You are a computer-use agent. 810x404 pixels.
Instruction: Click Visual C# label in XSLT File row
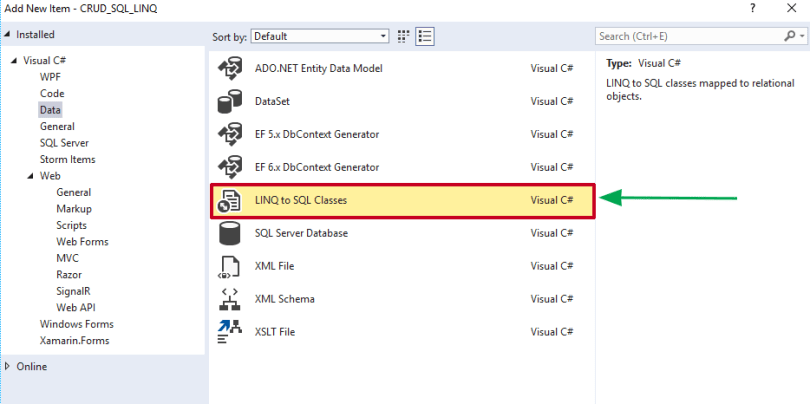pyautogui.click(x=552, y=333)
